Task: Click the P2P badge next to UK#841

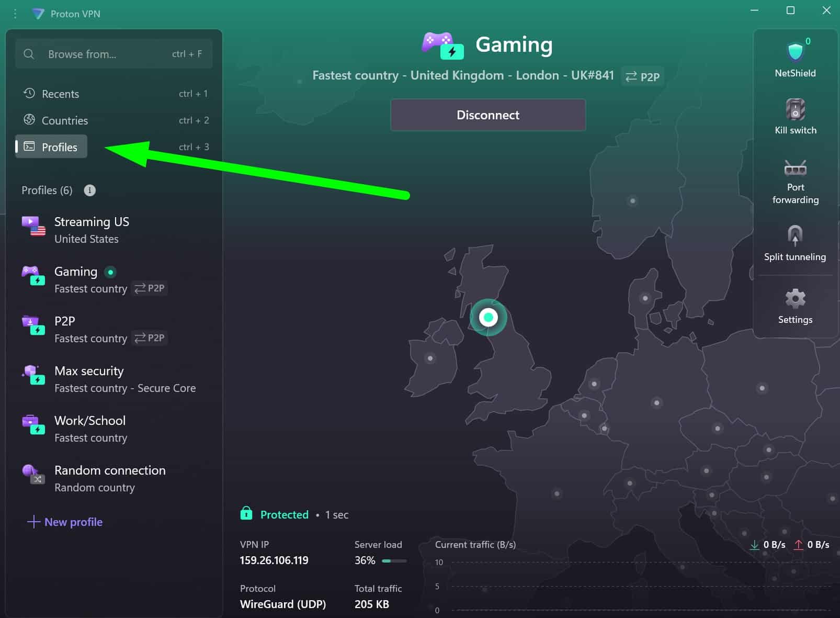Action: click(x=643, y=76)
